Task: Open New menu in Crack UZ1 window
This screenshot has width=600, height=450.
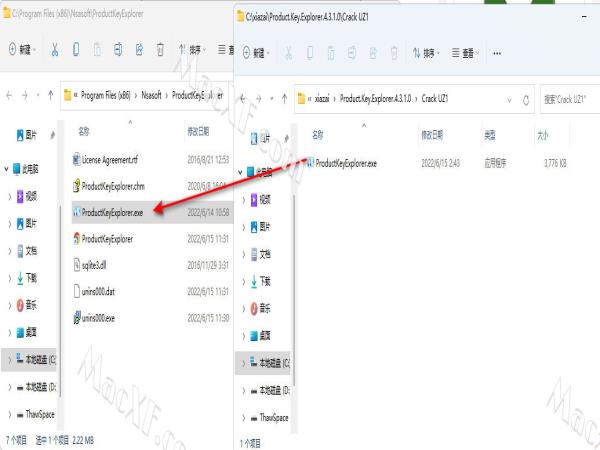Action: [256, 53]
